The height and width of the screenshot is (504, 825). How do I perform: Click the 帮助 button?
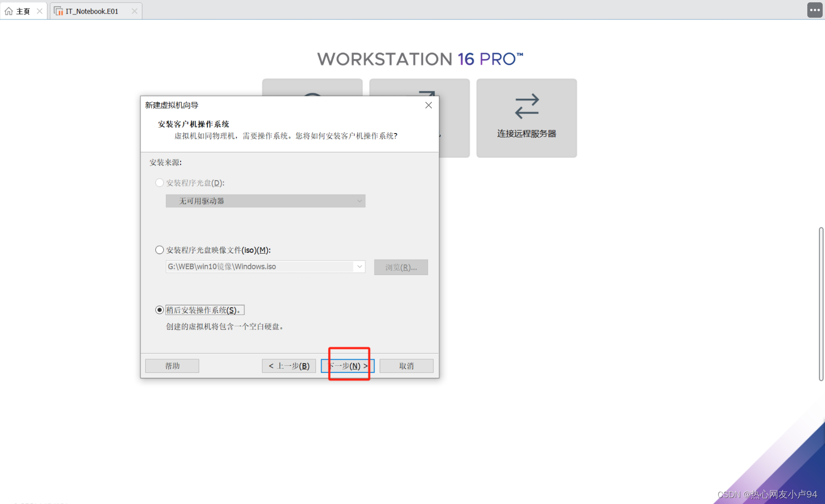click(172, 366)
